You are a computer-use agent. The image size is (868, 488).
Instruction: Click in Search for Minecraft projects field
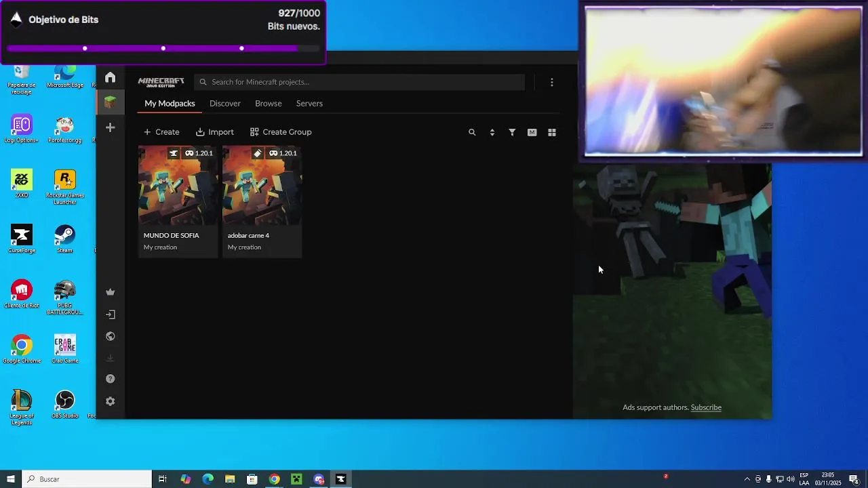tap(359, 82)
